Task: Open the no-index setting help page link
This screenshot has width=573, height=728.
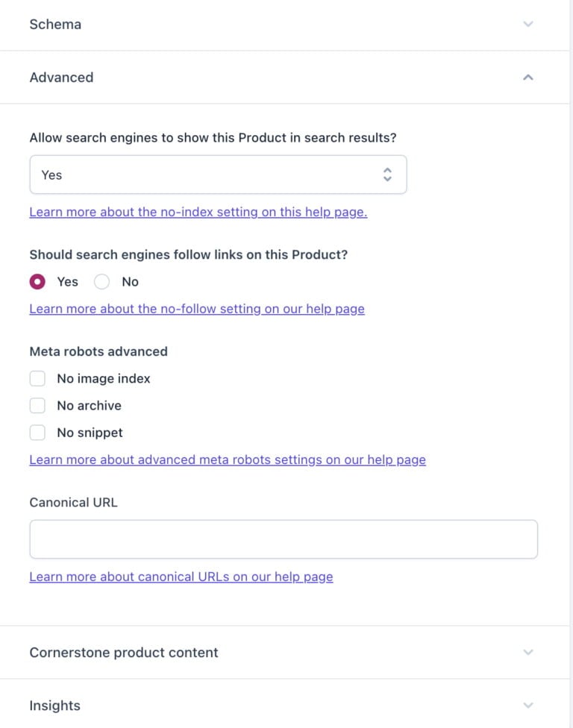Action: click(198, 212)
